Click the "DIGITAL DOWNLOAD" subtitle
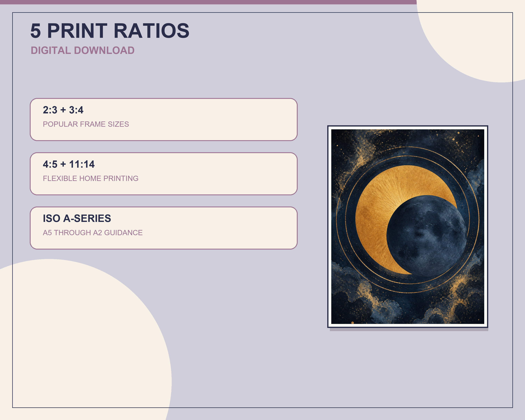Viewport: 525px width, 420px height. 83,50
